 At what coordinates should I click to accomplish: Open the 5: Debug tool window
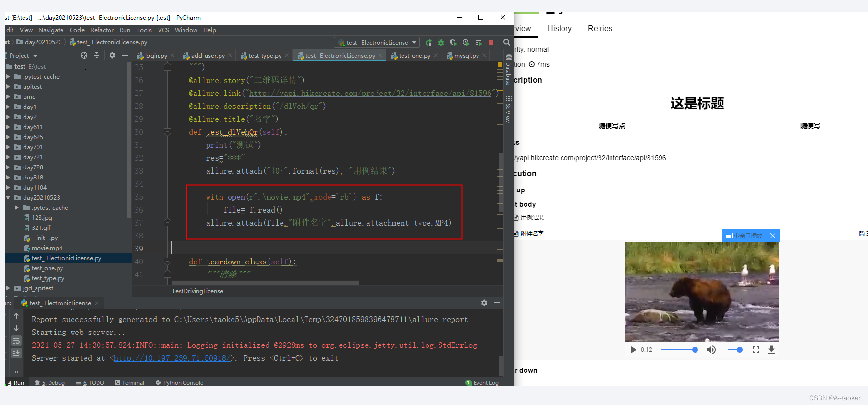[x=49, y=383]
